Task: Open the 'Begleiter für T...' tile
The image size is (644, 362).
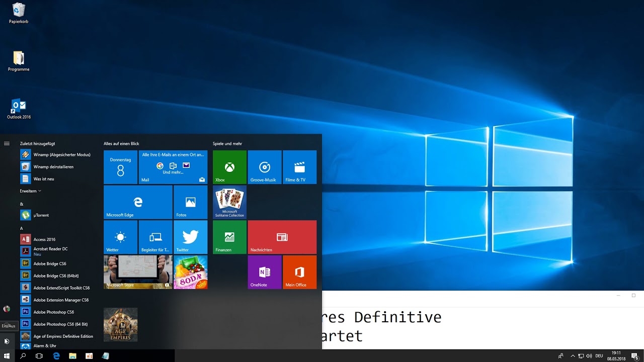Action: (155, 237)
